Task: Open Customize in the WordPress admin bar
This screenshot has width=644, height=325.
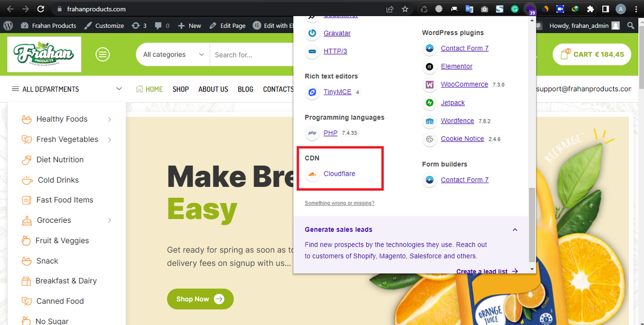Action: (104, 26)
